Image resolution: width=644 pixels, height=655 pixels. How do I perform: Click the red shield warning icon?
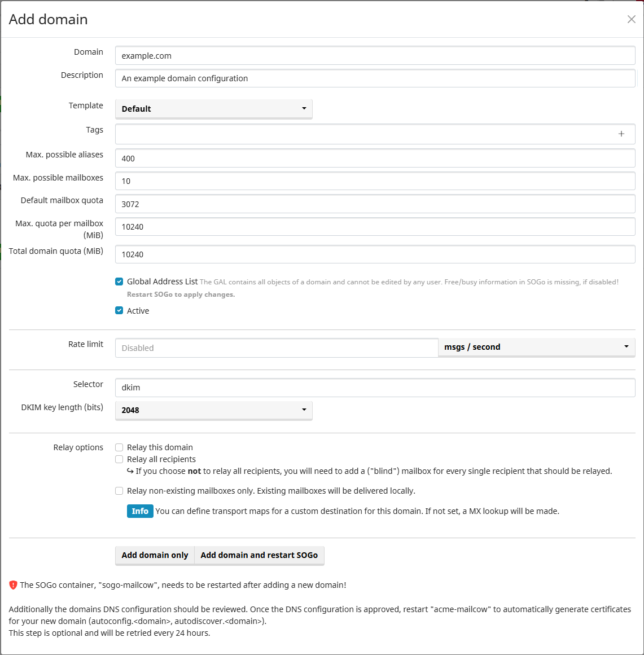coord(14,585)
